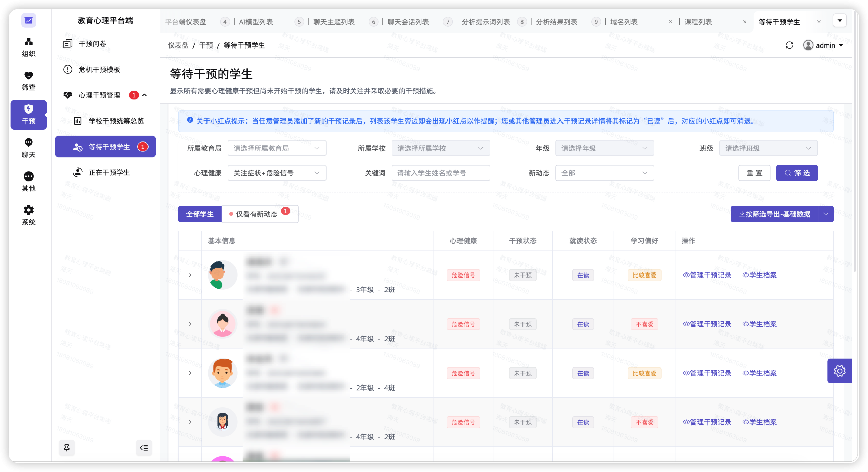The image size is (868, 472).
Task: Switch to the 平台端仪表盘 tab
Action: pos(185,22)
